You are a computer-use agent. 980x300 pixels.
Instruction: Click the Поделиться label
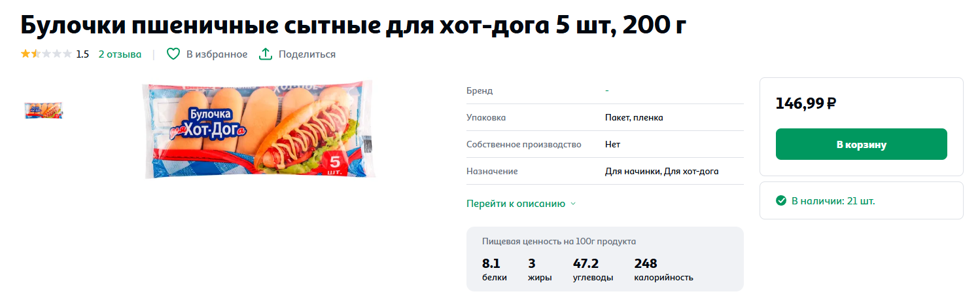307,54
